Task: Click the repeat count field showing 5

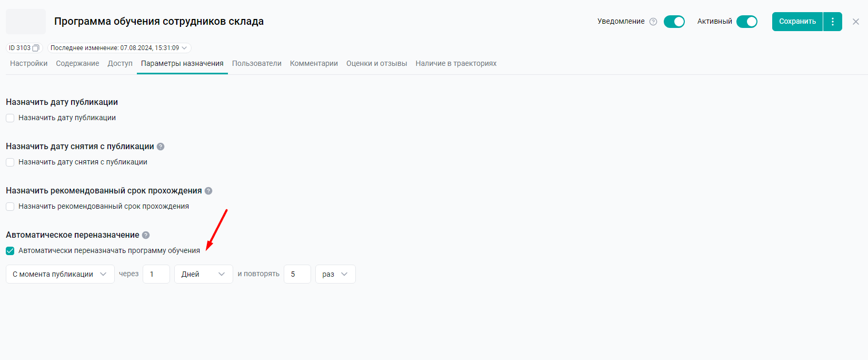Action: (x=297, y=274)
